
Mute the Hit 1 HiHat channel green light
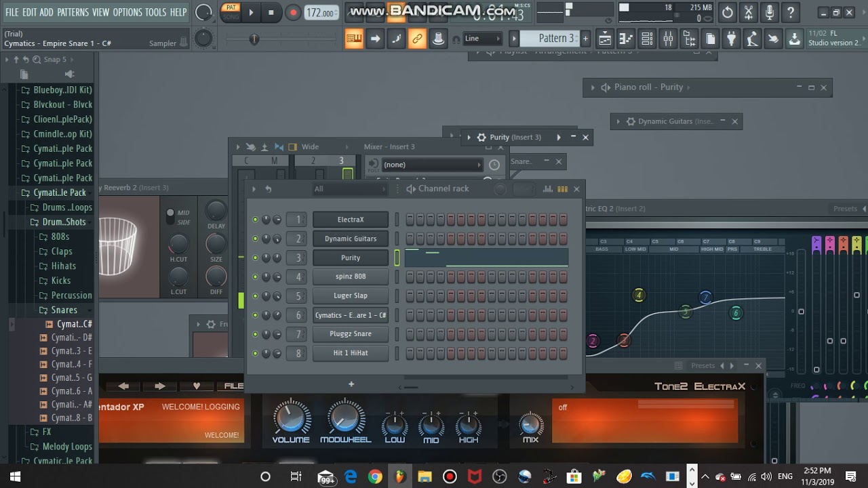[255, 353]
